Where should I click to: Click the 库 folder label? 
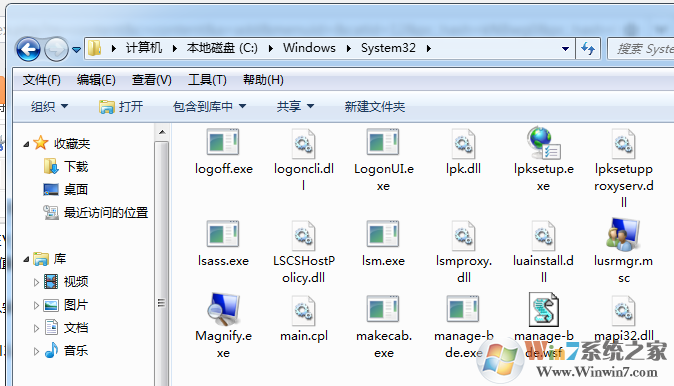coord(49,259)
